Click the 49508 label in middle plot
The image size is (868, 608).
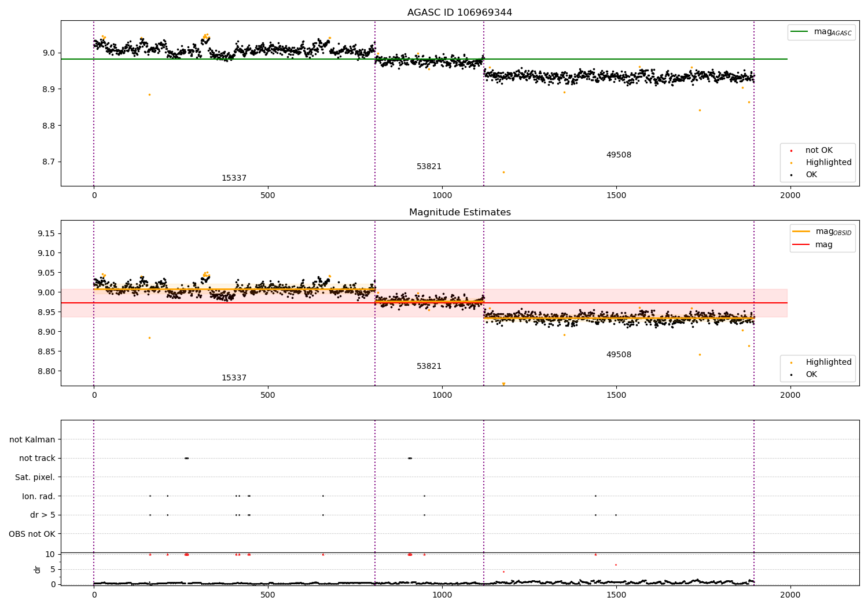tap(619, 355)
